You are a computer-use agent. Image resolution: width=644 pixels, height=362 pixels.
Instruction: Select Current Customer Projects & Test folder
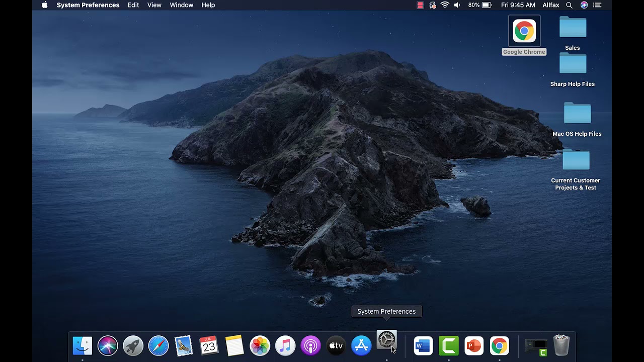tap(576, 160)
